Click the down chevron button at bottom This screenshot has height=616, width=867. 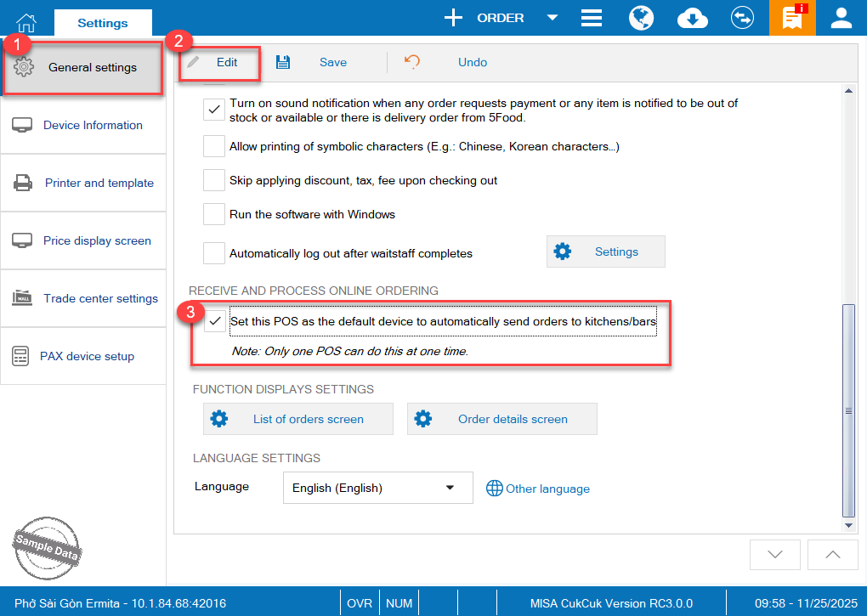[774, 554]
